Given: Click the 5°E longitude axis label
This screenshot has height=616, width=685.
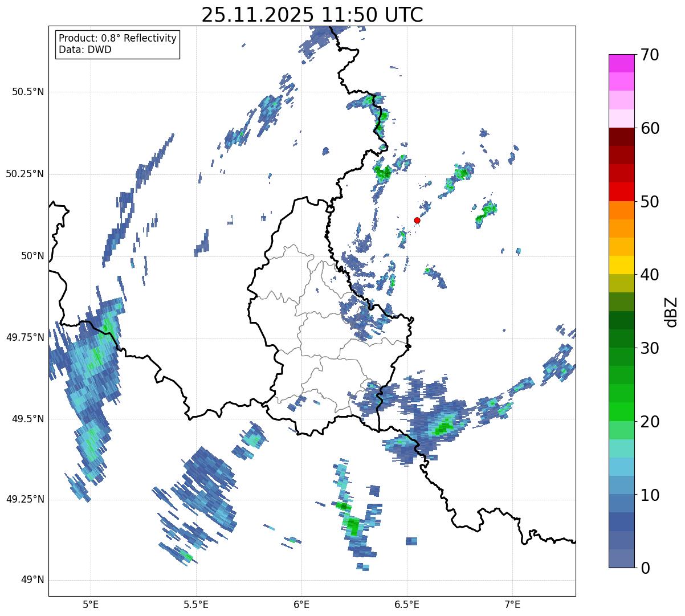Looking at the screenshot, I should (x=91, y=603).
